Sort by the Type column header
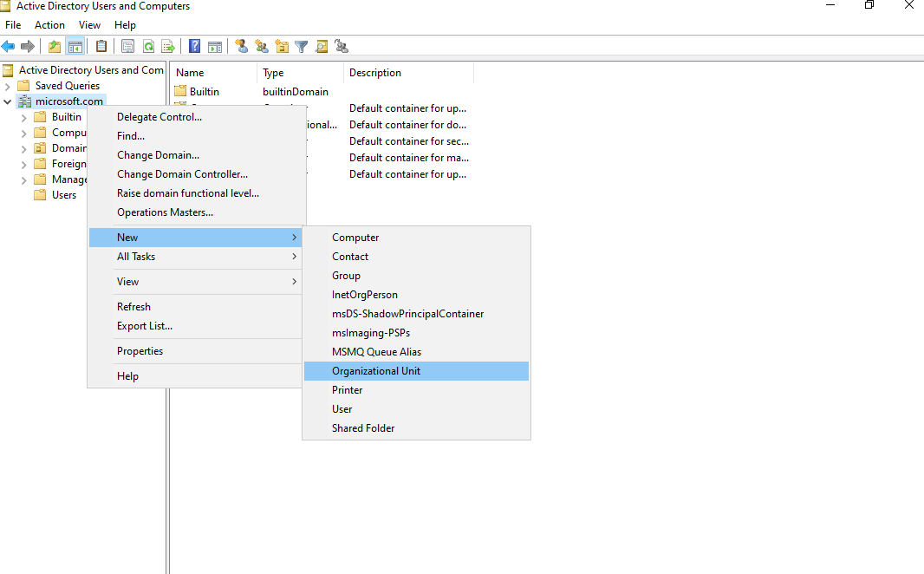924x574 pixels. pyautogui.click(x=301, y=73)
